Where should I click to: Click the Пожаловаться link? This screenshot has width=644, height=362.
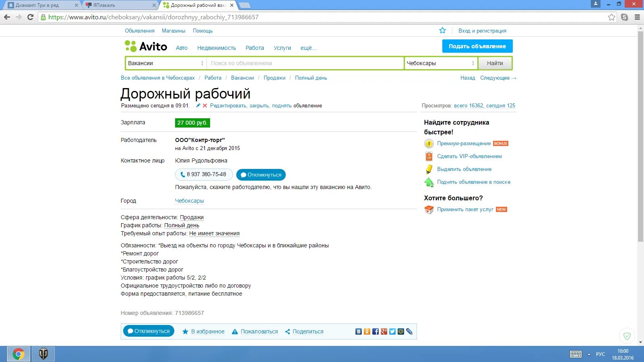(259, 331)
